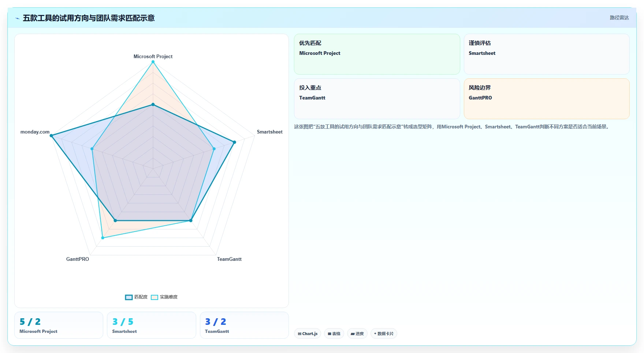The image size is (644, 353).
Task: Click the 路径雷达 label in the header
Action: coord(619,18)
